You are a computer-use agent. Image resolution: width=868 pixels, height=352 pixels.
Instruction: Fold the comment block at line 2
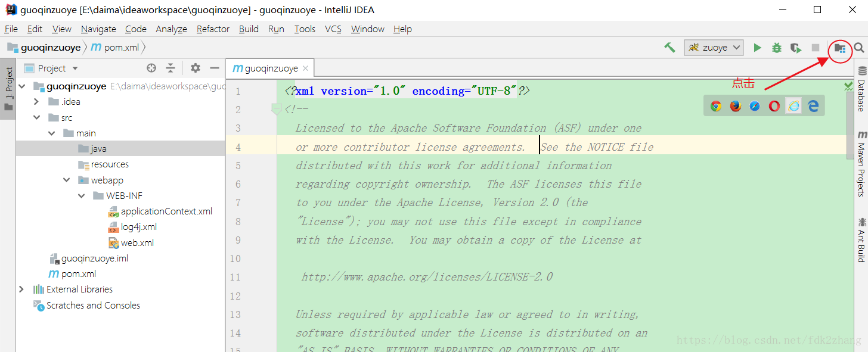pyautogui.click(x=276, y=109)
